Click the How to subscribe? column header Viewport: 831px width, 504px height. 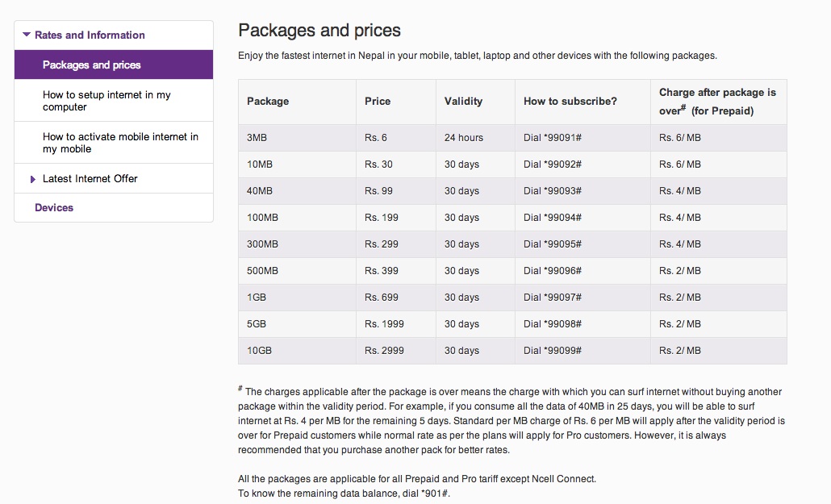pos(570,102)
